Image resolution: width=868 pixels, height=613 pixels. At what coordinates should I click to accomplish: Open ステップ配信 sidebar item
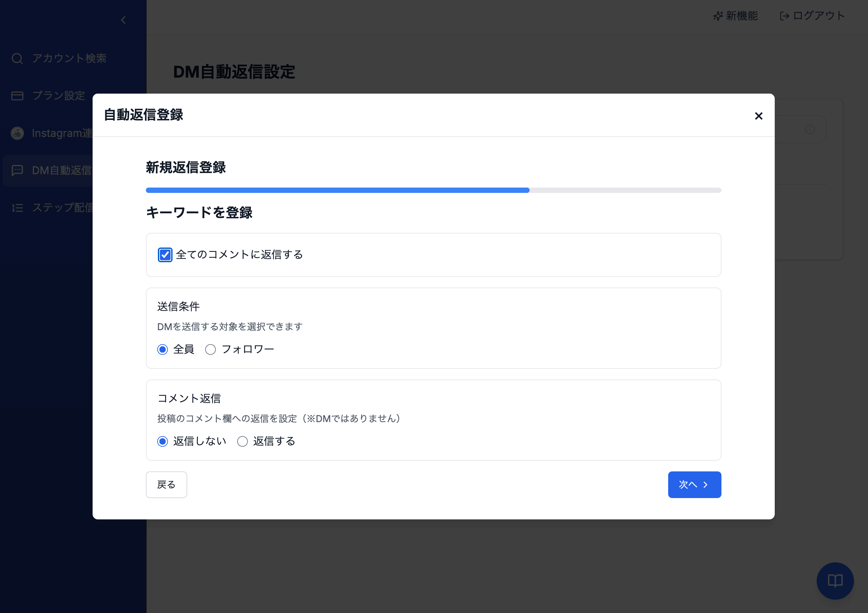coord(48,208)
